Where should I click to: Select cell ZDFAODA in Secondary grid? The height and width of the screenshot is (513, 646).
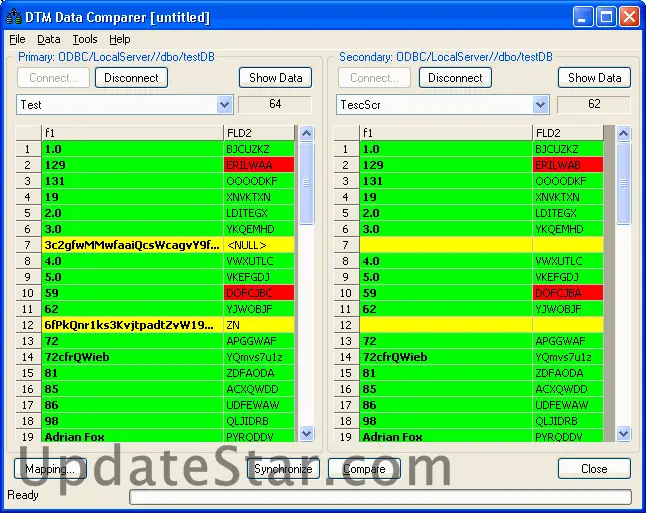[x=568, y=373]
